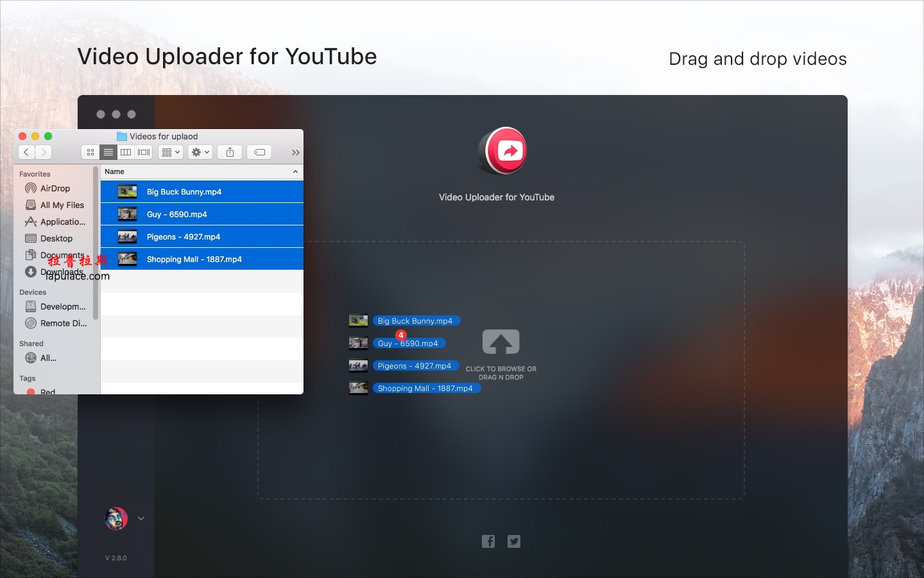Click the Finder edit tags button
The height and width of the screenshot is (578, 924).
259,152
